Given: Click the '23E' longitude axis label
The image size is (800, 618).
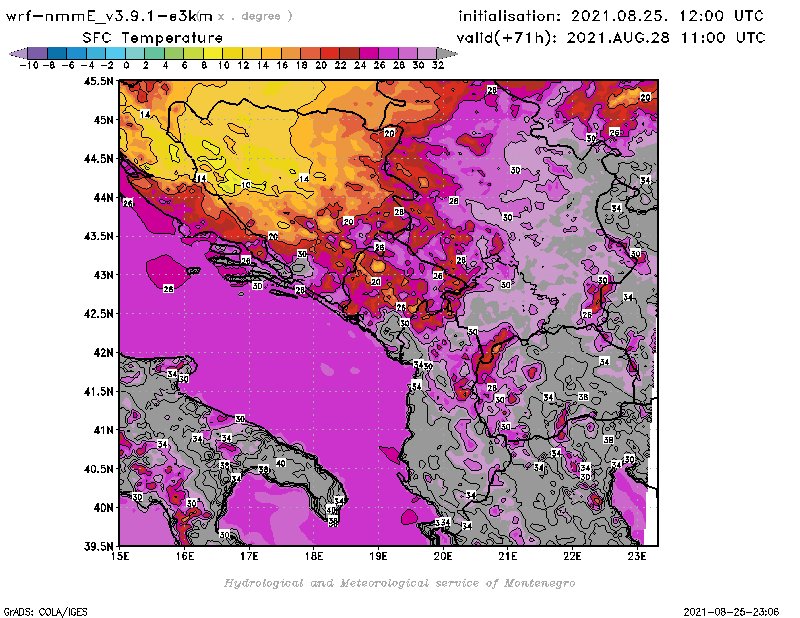Looking at the screenshot, I should (637, 556).
